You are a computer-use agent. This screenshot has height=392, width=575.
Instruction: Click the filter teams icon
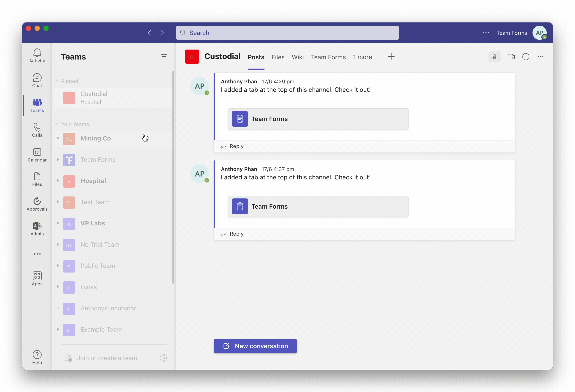(164, 57)
